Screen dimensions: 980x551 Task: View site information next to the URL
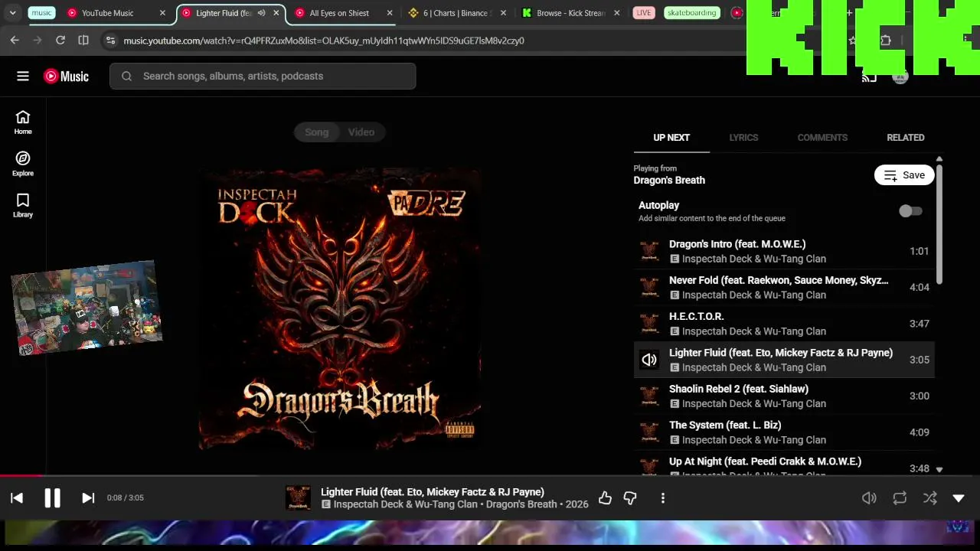110,40
